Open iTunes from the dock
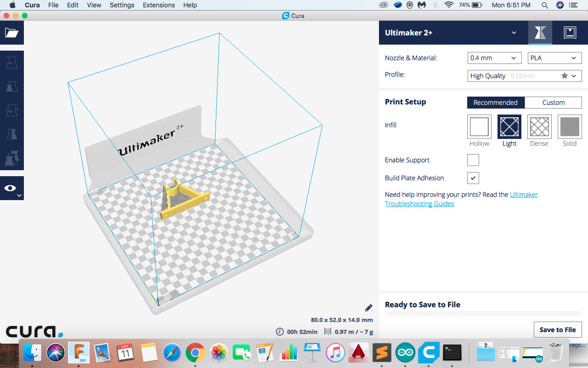Screen dimensions: 588x368 tap(335, 353)
